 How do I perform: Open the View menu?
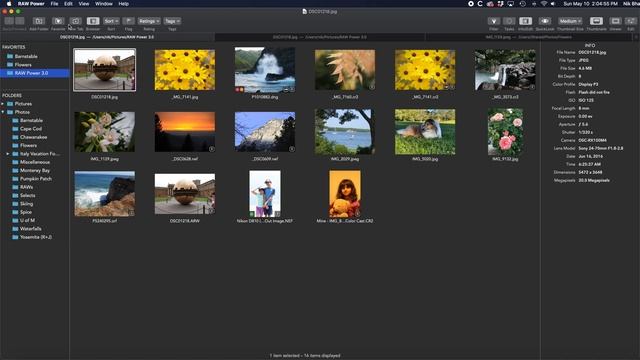(84, 4)
